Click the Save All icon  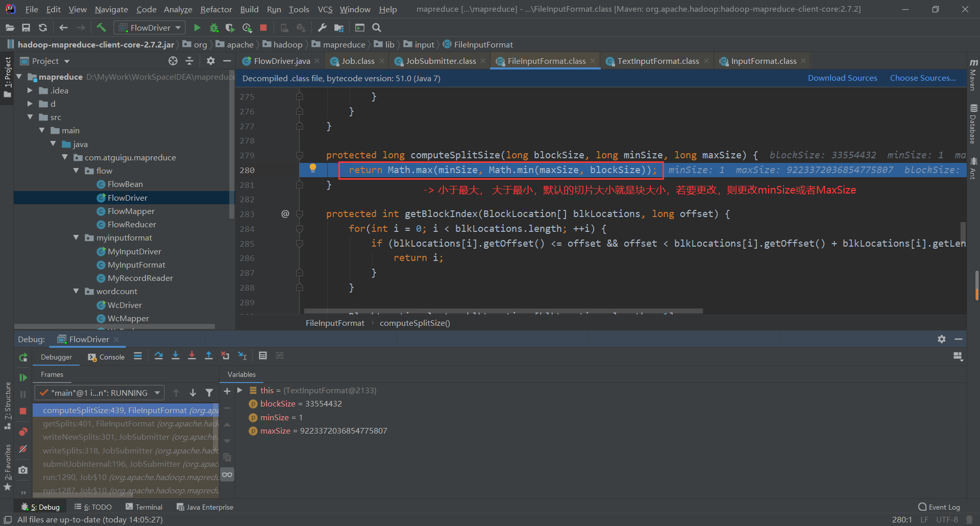[x=26, y=28]
